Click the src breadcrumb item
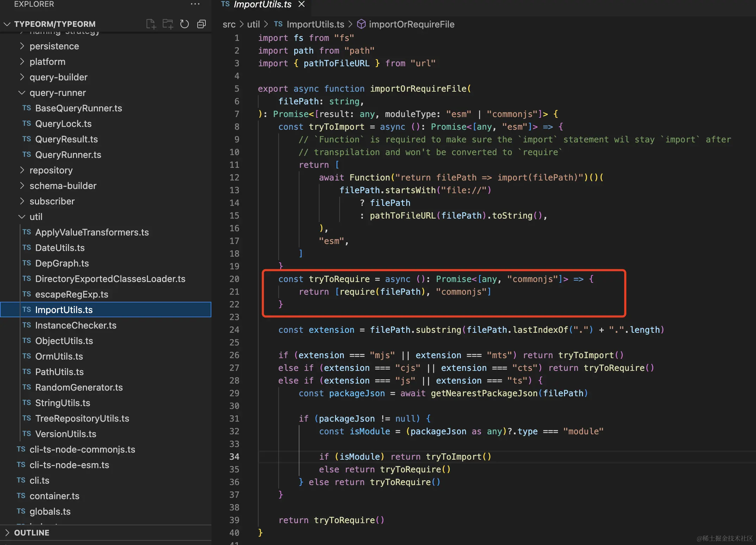 (x=229, y=24)
